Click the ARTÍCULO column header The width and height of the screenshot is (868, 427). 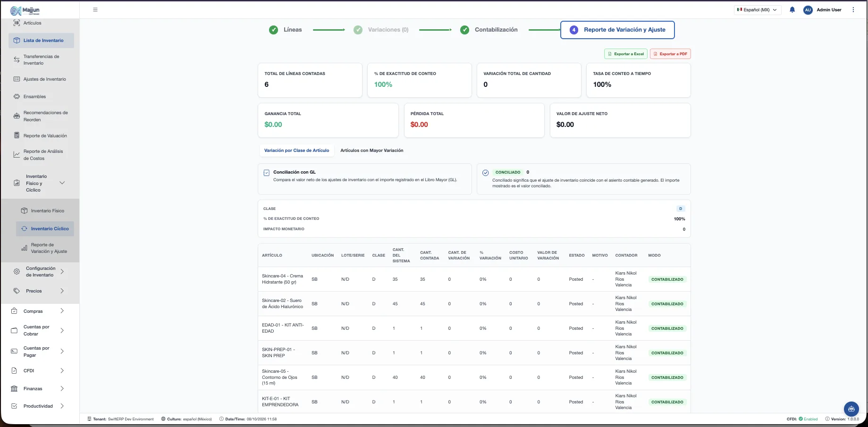tap(272, 255)
